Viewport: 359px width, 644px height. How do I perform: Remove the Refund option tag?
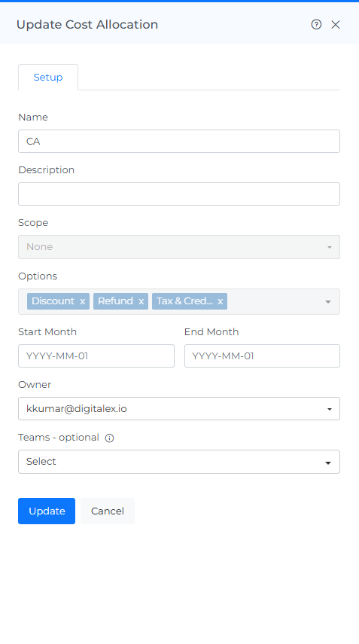pos(141,301)
